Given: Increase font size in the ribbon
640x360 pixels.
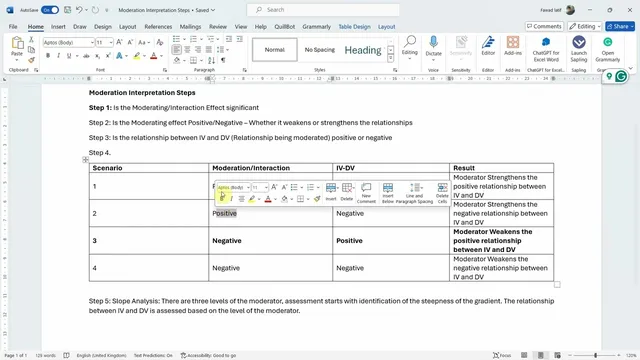Looking at the screenshot, I should click(x=120, y=42).
